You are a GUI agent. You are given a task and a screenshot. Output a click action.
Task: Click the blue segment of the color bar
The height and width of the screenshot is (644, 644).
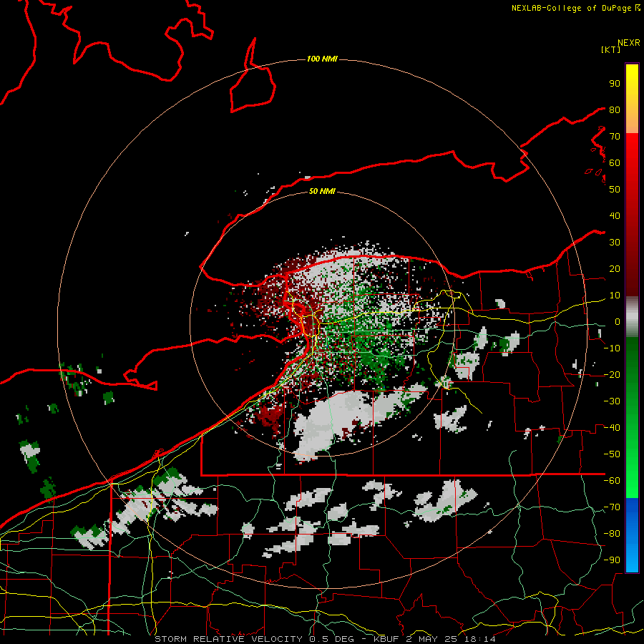coord(632,534)
